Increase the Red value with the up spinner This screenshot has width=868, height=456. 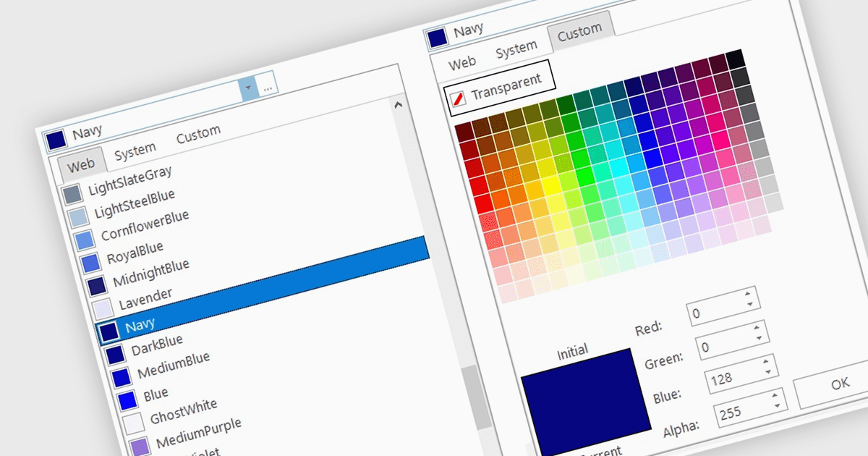tap(748, 292)
